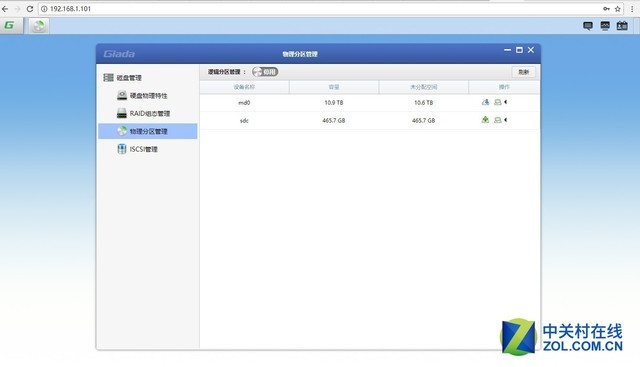Viewport: 640px width, 367px height.
Task: Click the disk icon in the md0 row
Action: coord(498,102)
